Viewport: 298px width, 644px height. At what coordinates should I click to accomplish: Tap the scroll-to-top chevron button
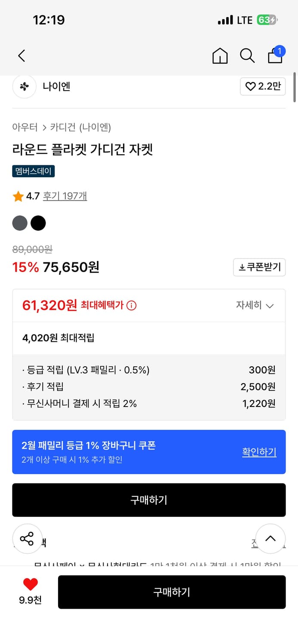(x=270, y=538)
